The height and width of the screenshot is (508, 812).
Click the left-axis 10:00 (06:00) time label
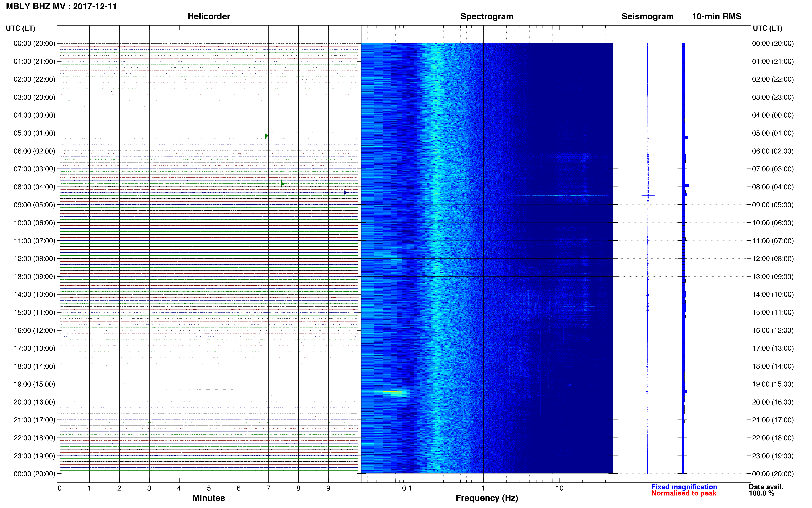point(34,223)
